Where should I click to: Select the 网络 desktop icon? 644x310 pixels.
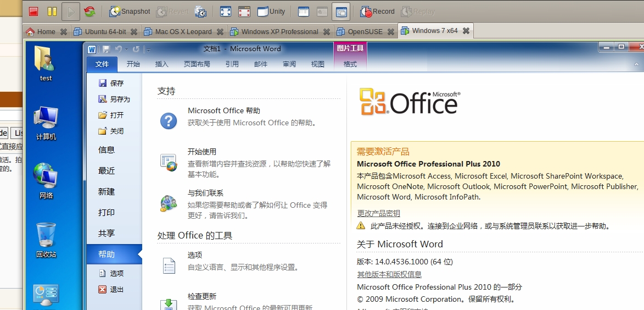point(46,181)
